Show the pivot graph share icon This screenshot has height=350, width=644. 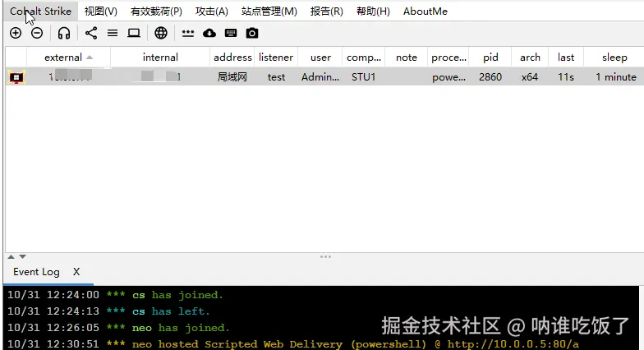click(90, 33)
